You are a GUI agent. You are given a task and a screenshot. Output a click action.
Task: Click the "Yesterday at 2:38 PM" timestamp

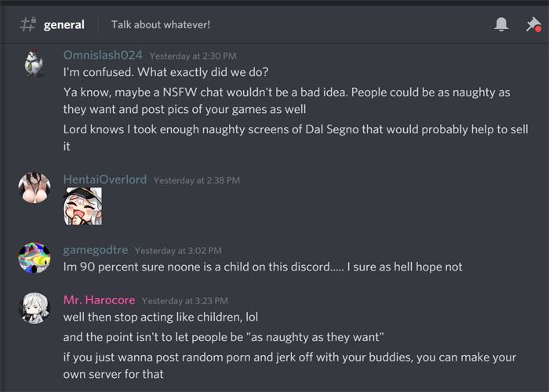pyautogui.click(x=197, y=180)
